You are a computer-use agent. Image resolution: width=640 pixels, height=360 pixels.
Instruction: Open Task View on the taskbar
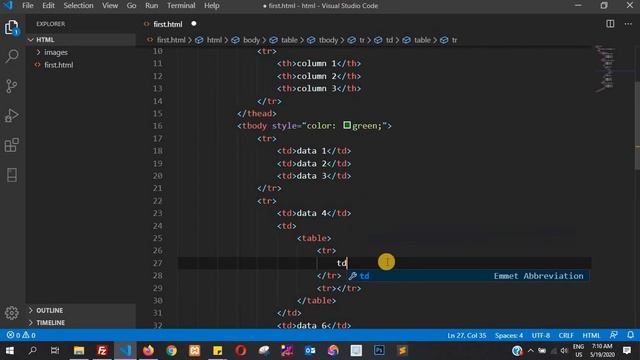click(55, 351)
